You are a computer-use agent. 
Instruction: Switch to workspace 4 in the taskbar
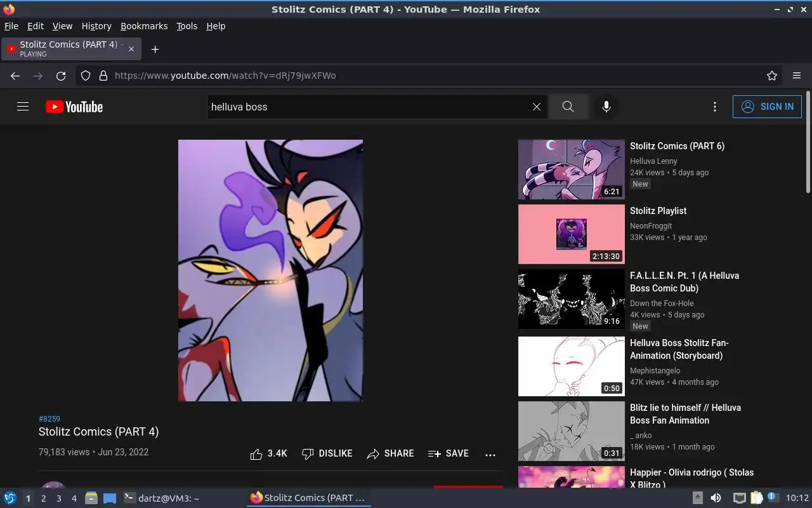click(74, 498)
